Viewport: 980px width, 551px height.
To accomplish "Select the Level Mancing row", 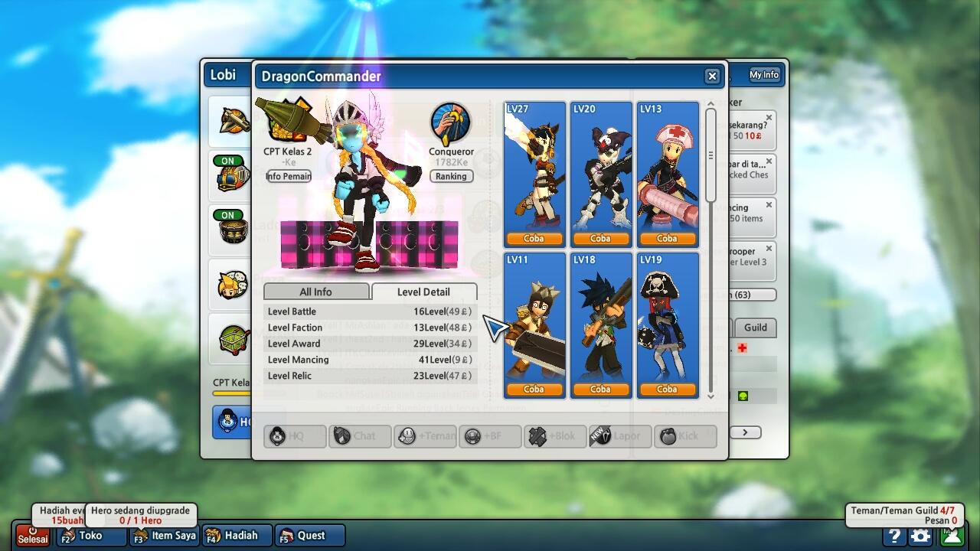I will pyautogui.click(x=371, y=360).
